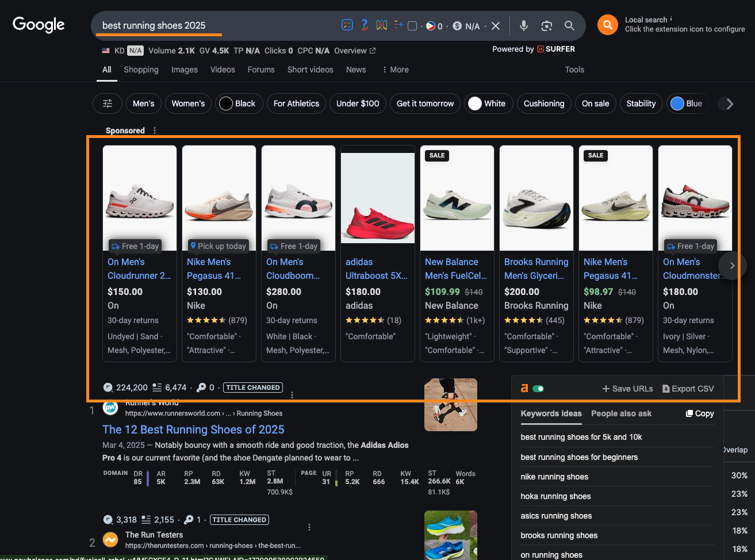Click the traffic icon beside 224,200
Screen dimensions: 755x560
tap(108, 388)
